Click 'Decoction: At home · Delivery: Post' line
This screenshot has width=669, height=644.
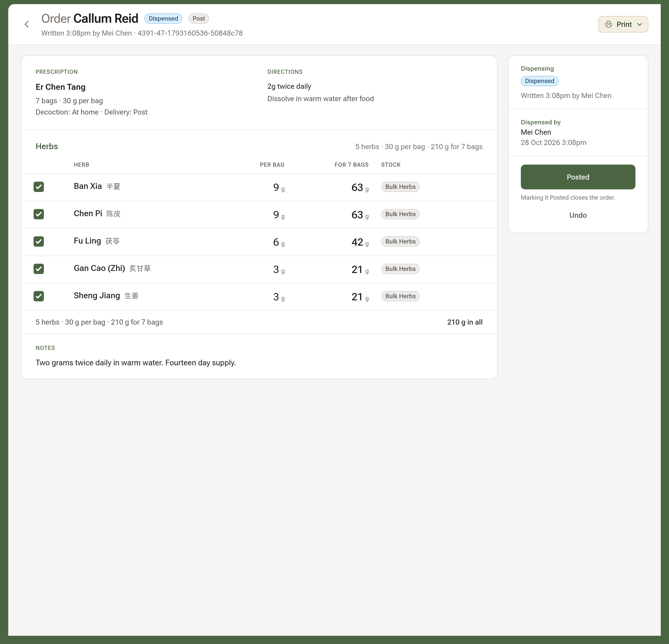pos(91,112)
